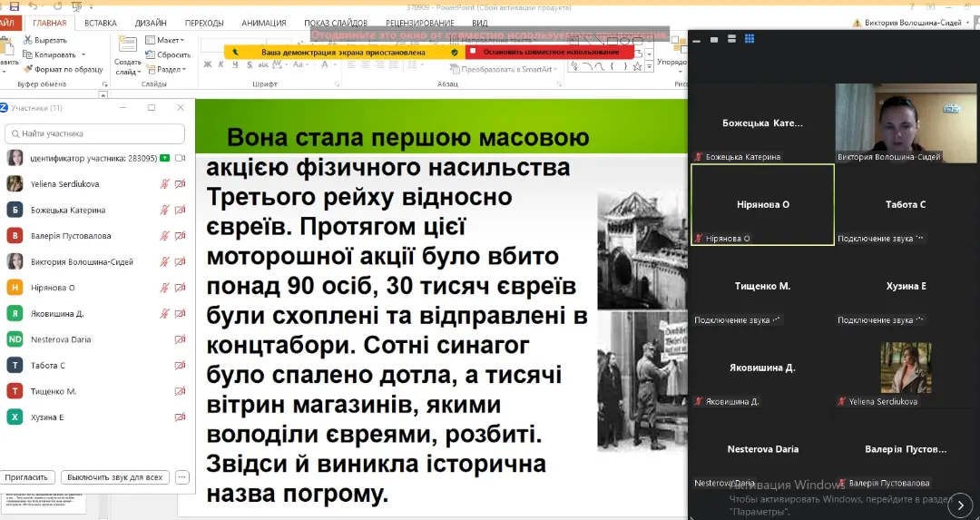Toggle microphone mute for Божецька Катерина
The height and width of the screenshot is (520, 980).
[x=164, y=211]
